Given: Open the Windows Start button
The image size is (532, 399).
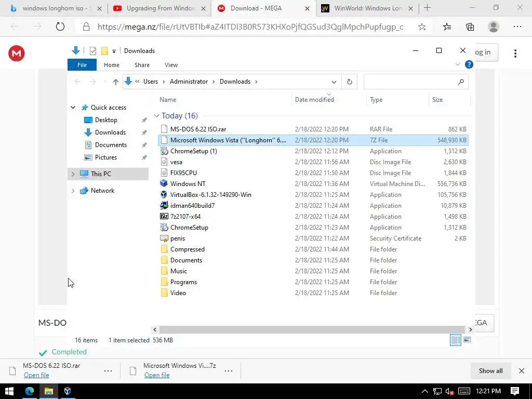Looking at the screenshot, I should point(9,391).
